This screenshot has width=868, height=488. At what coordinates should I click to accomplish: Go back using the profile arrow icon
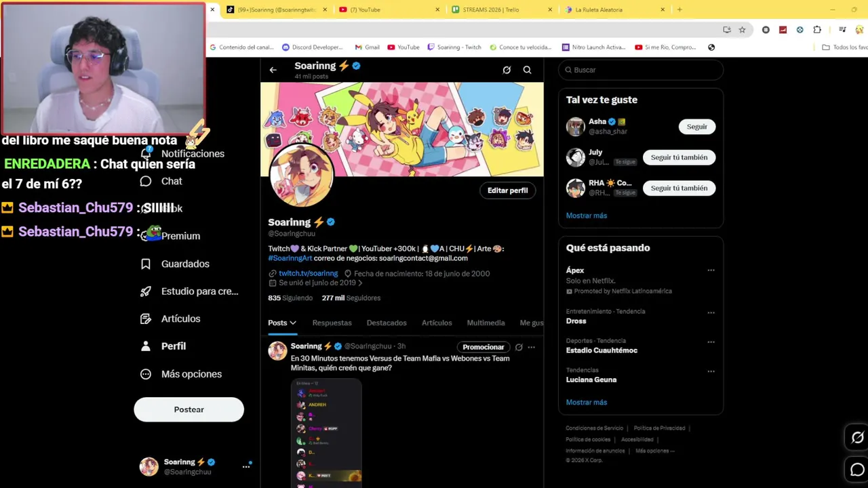pyautogui.click(x=273, y=70)
